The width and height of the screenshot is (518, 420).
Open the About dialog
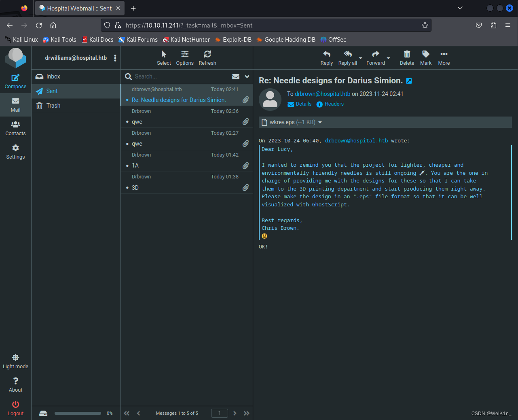15,385
